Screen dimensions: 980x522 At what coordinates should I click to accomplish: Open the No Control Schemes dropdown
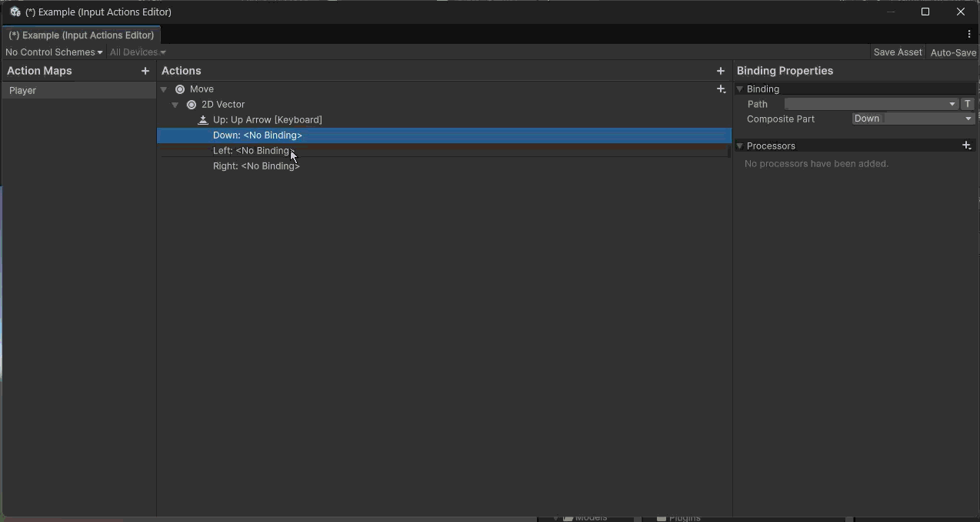54,52
